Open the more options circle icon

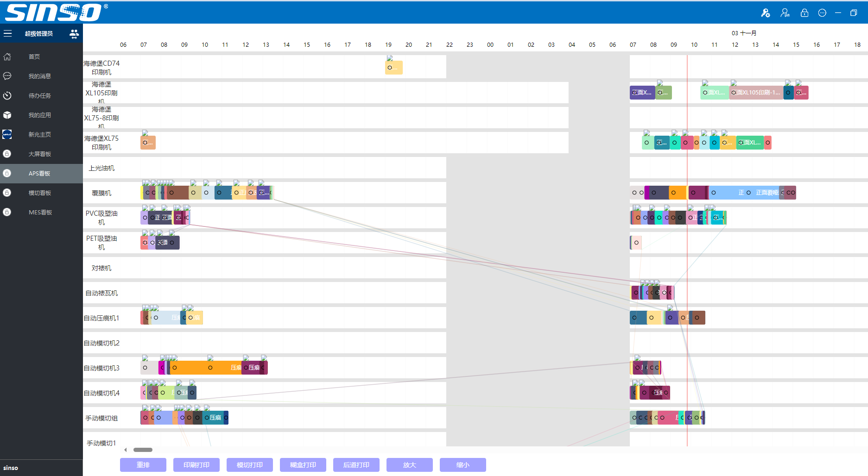(822, 13)
